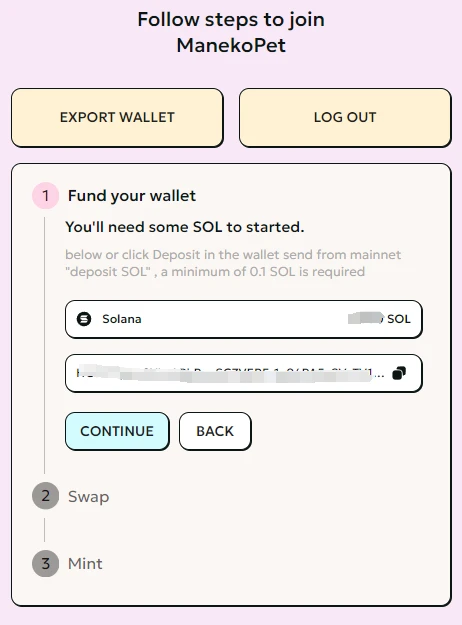This screenshot has width=462, height=625.
Task: Click the deposit SOL instruction text
Action: [x=233, y=263]
